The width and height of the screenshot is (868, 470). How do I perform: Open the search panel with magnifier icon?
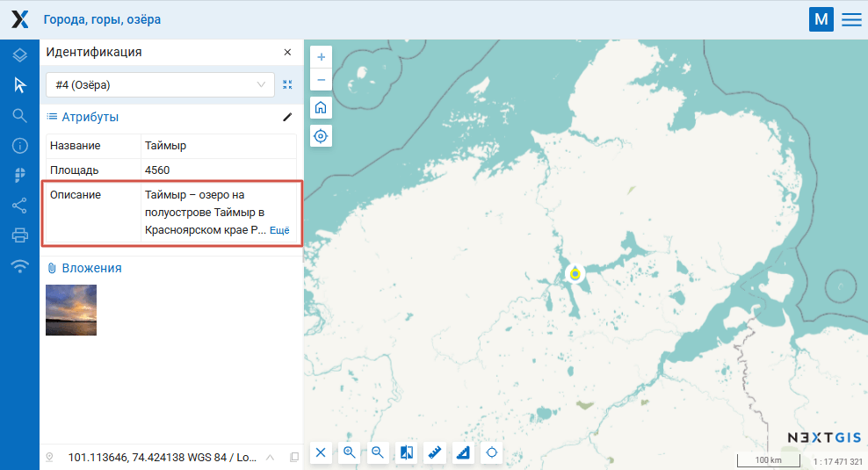pos(19,115)
